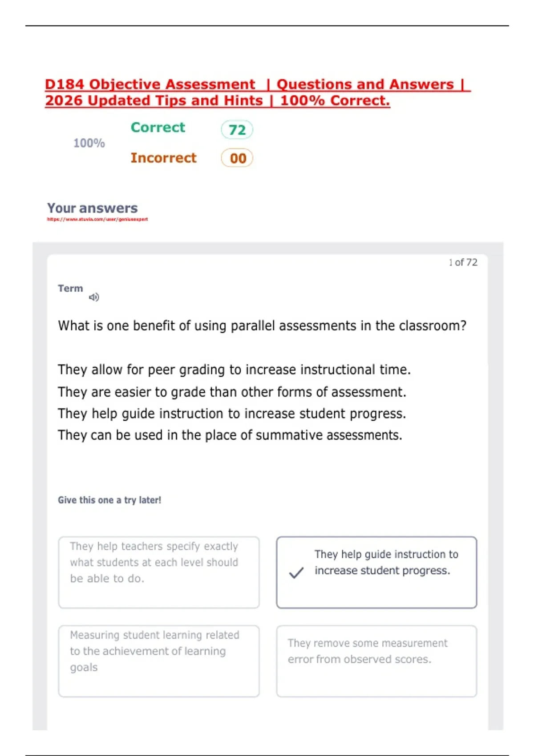Click the checkmark icon in the correct answer
Viewport: 534px width, 756px height.
pos(296,572)
